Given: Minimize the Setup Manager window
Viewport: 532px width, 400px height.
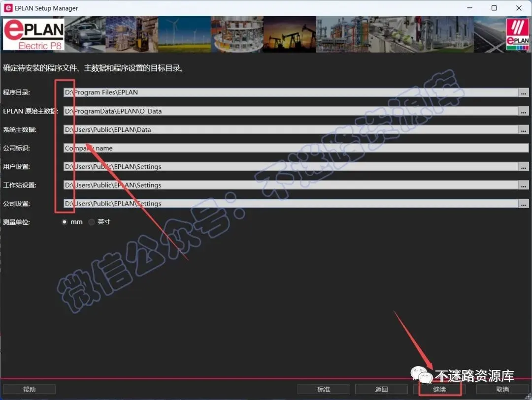Looking at the screenshot, I should (x=469, y=8).
